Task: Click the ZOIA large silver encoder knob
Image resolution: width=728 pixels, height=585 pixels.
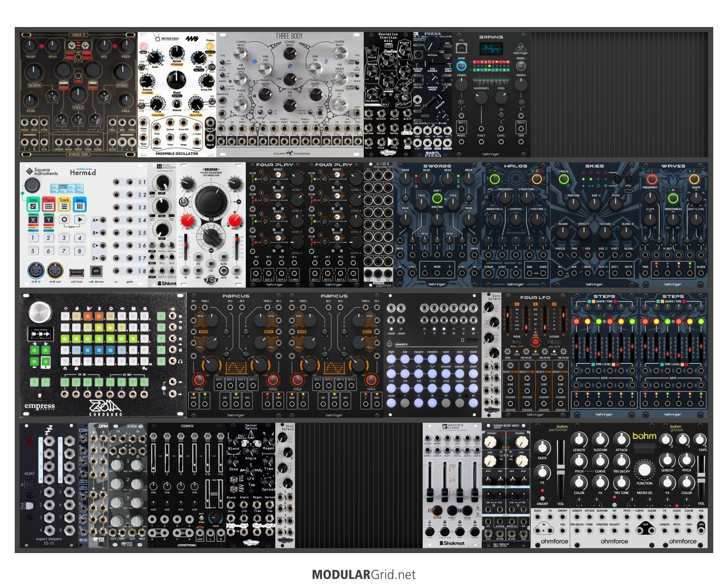Action: tap(40, 312)
